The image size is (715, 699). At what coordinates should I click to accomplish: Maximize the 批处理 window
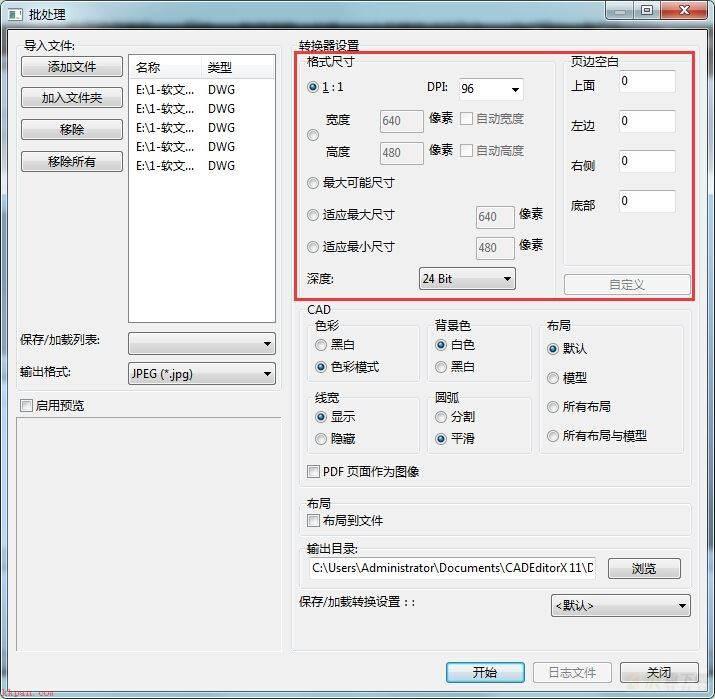point(647,10)
